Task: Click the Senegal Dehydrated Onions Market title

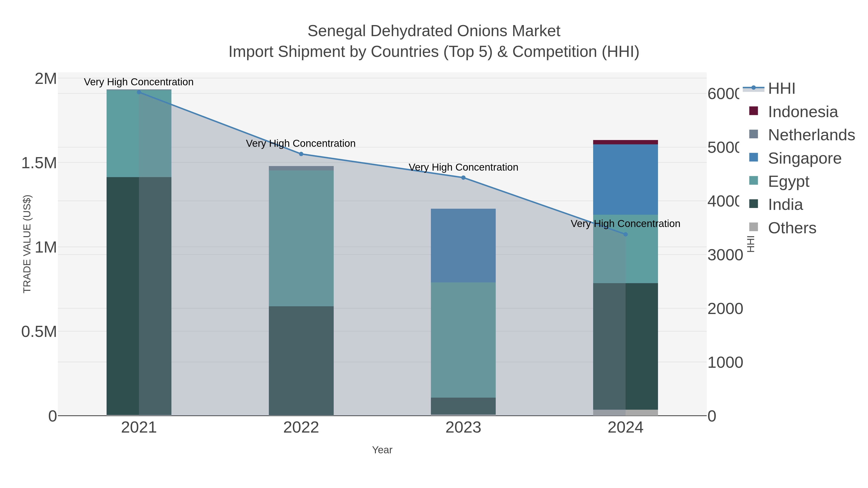Action: [434, 31]
